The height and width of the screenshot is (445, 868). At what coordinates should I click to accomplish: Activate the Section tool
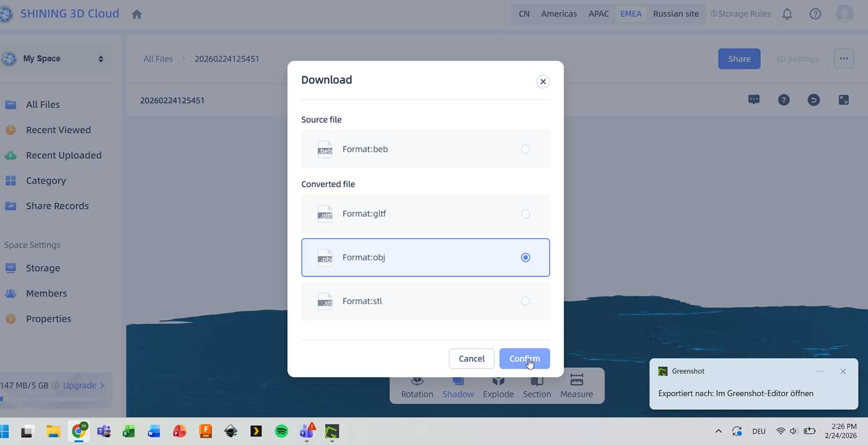coord(537,387)
